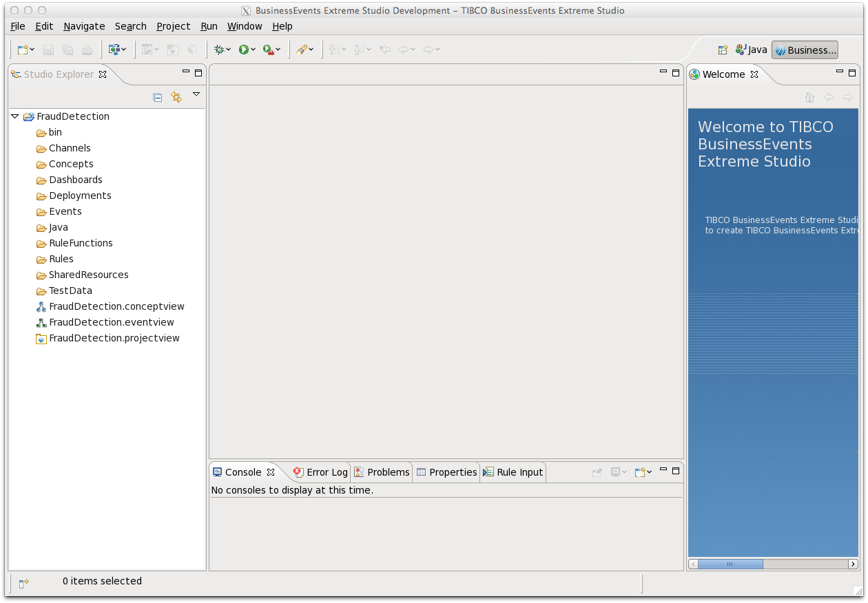This screenshot has height=603, width=868.
Task: Click the Run External Tools icon
Action: [x=268, y=50]
